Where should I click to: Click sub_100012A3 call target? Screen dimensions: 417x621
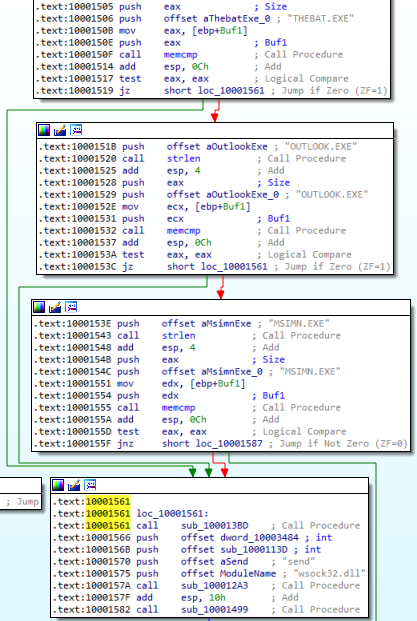coord(215,585)
